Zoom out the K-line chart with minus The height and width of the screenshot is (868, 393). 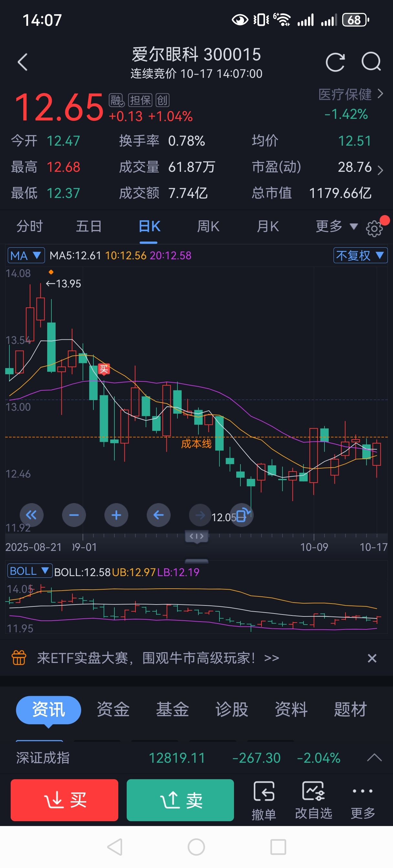(x=74, y=515)
